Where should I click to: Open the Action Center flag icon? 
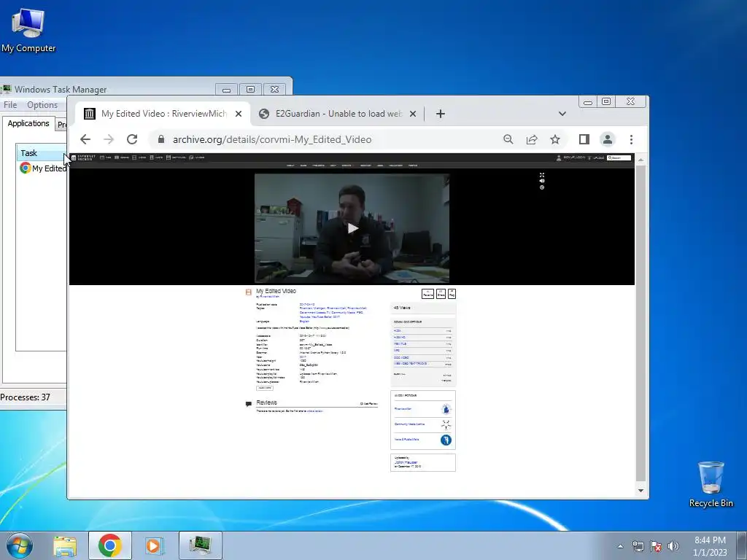pos(656,546)
